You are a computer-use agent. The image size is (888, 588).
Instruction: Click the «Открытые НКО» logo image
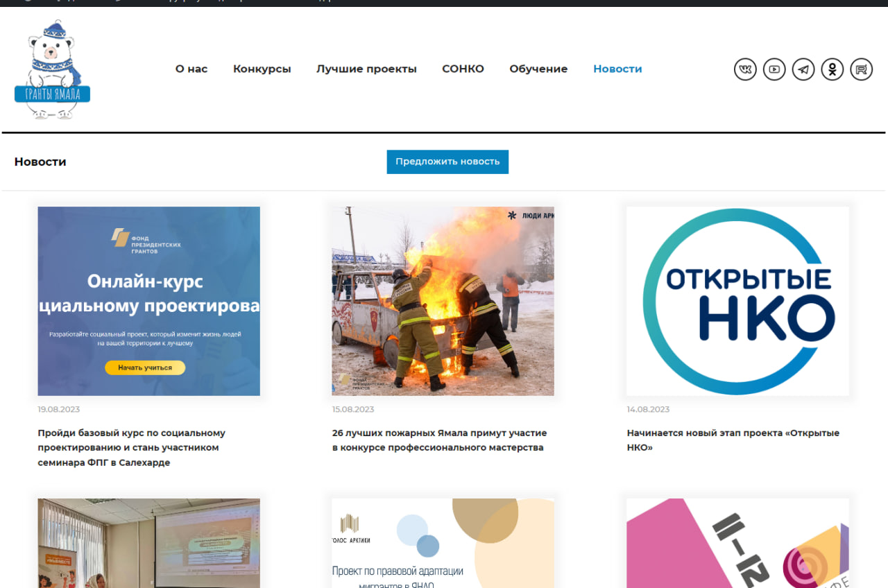737,301
